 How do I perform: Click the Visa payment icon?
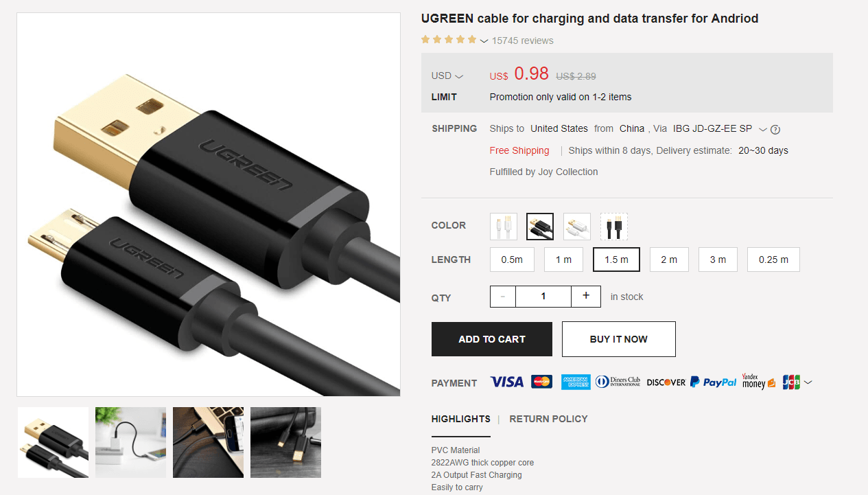pos(507,382)
